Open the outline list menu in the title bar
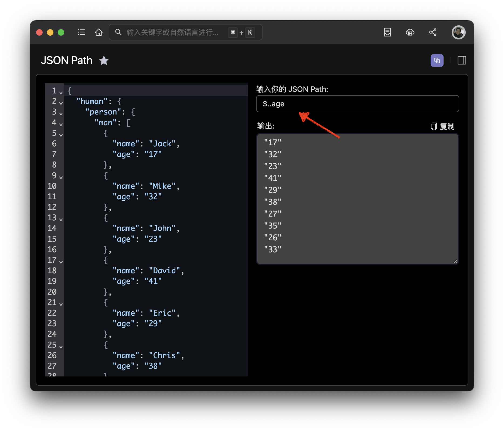This screenshot has width=504, height=431. 81,32
